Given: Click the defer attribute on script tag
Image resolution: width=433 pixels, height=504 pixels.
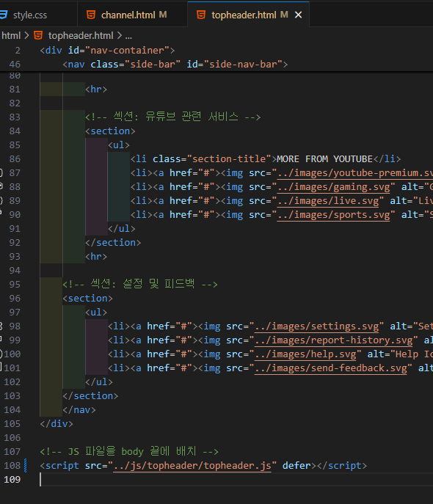Looking at the screenshot, I should click(x=296, y=466).
